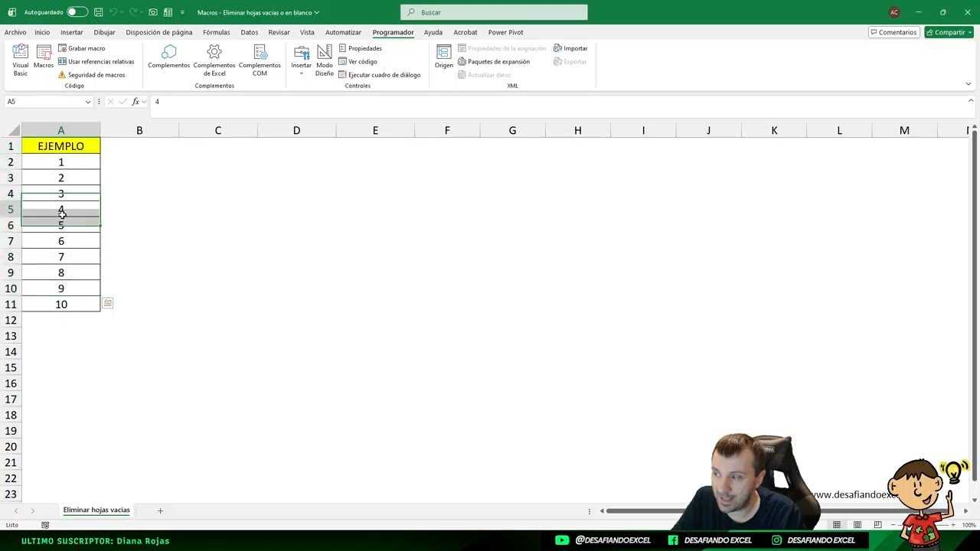The image size is (980, 551).
Task: Click Paquetes de expansión
Action: 494,61
